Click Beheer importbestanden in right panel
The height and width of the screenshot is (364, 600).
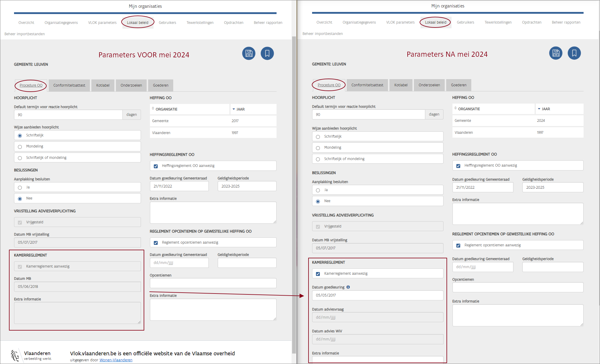coord(323,34)
